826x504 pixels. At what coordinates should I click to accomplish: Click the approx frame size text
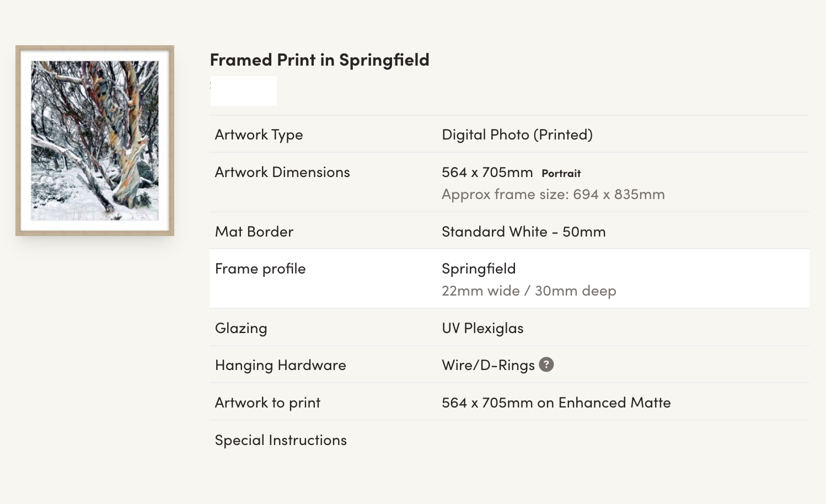pos(553,194)
